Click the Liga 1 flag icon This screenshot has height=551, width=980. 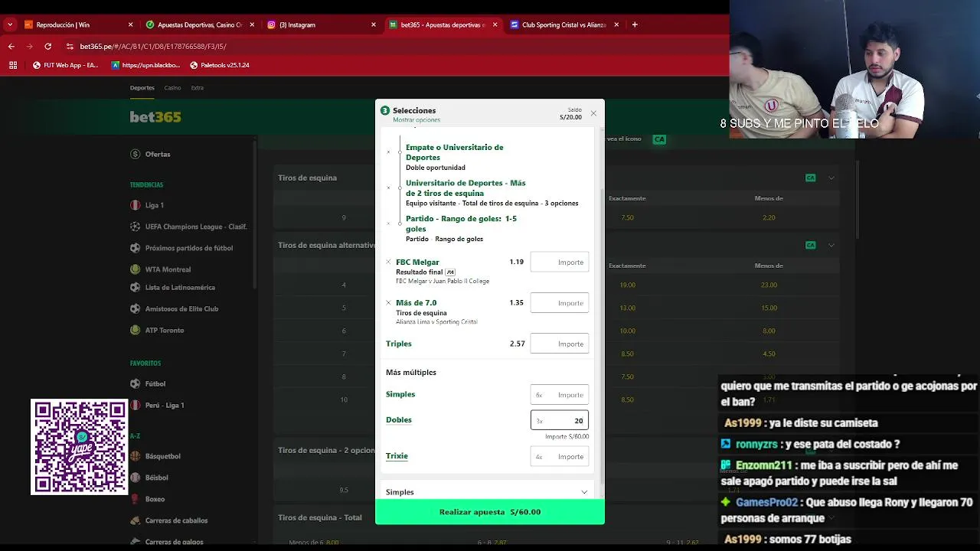[x=136, y=205]
